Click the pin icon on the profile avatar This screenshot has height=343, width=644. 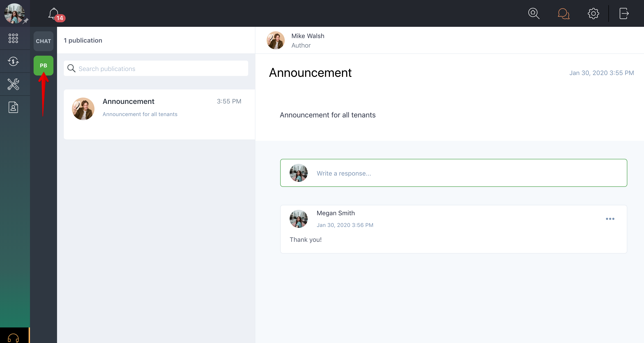pos(25,21)
